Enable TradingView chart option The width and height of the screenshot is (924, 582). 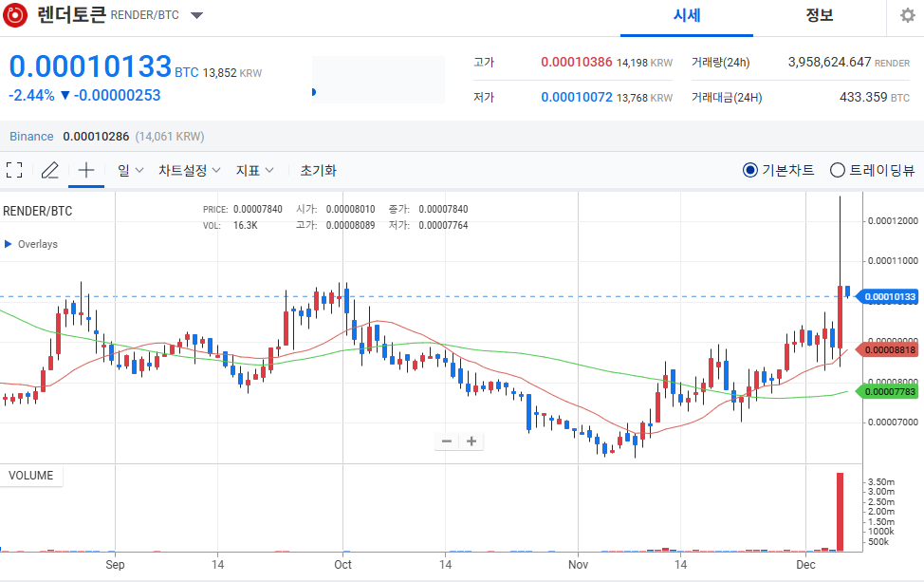pyautogui.click(x=838, y=170)
